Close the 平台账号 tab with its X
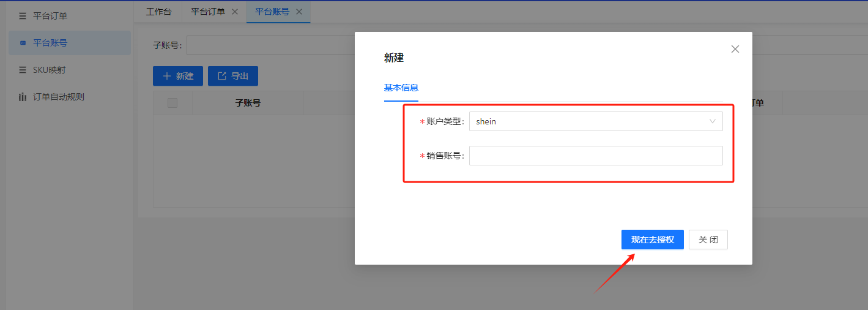 click(x=299, y=12)
